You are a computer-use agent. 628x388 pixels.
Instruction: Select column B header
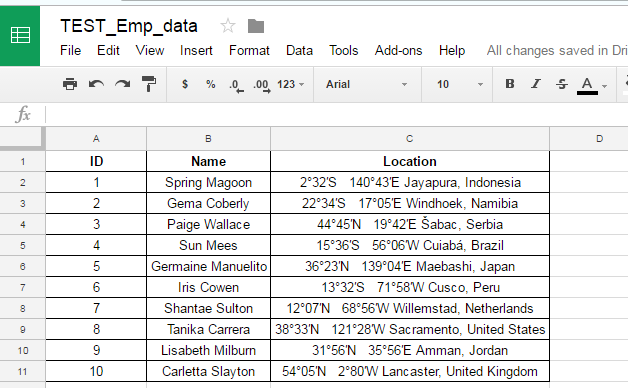(x=208, y=139)
